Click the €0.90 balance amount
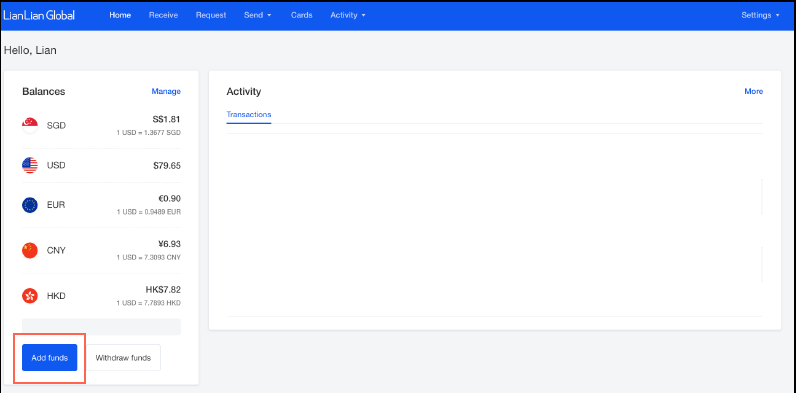Screen dimensions: 799x393 169,199
